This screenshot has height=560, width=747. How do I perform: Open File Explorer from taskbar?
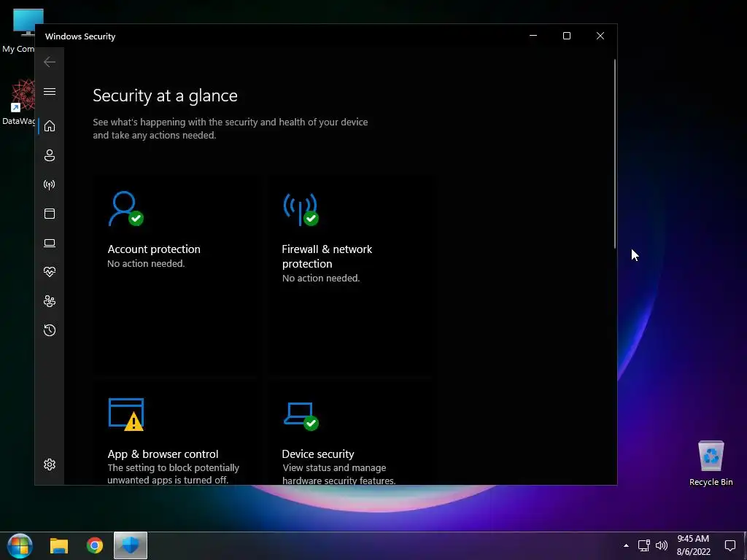(x=59, y=545)
